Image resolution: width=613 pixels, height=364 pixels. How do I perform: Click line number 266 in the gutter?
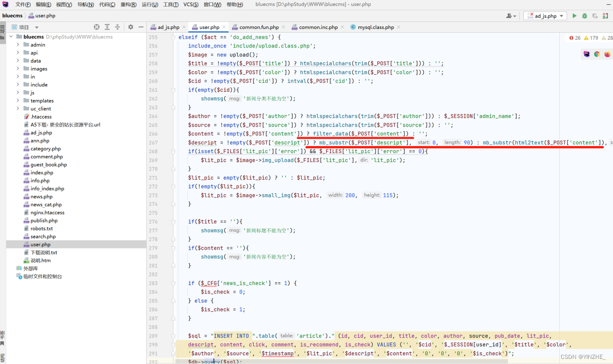(153, 133)
